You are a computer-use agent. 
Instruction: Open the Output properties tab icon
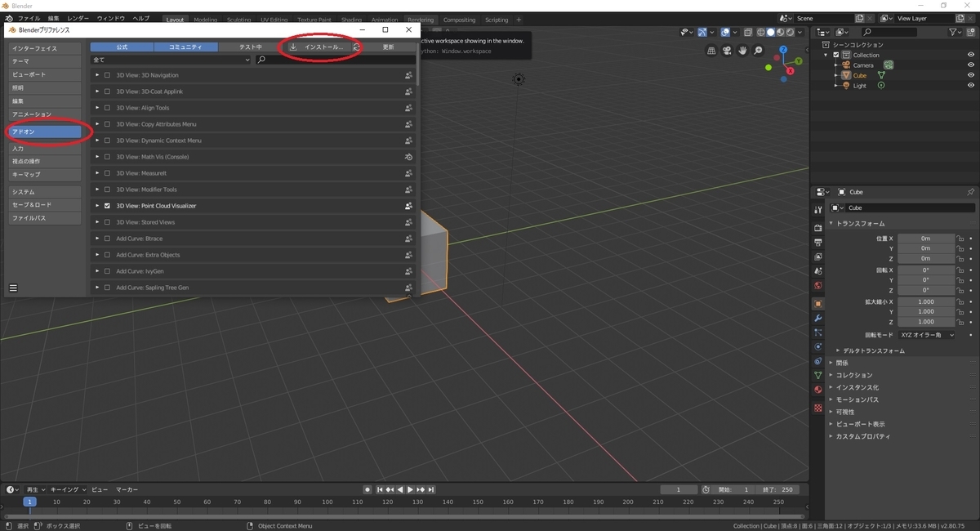(818, 242)
